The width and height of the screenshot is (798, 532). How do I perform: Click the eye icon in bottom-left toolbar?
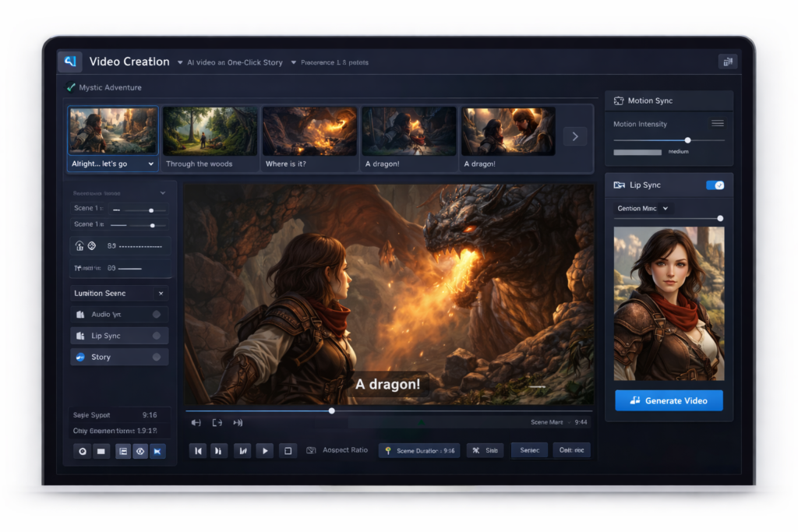140,450
